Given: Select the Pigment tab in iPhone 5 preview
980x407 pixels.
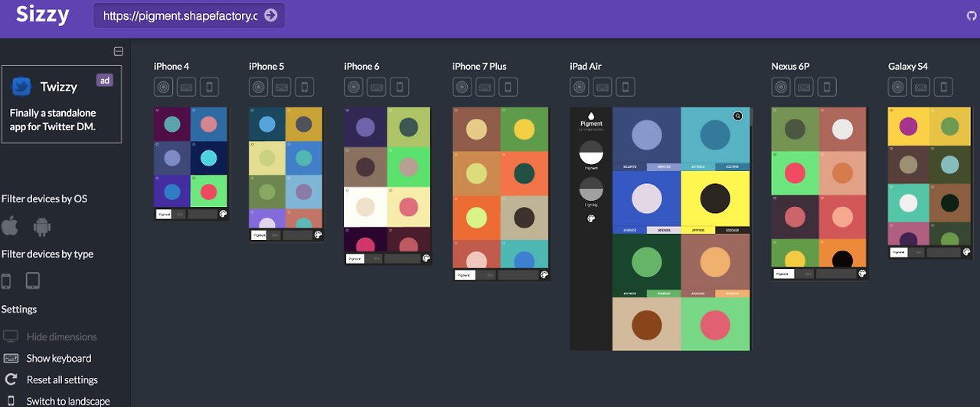Looking at the screenshot, I should pos(259,235).
